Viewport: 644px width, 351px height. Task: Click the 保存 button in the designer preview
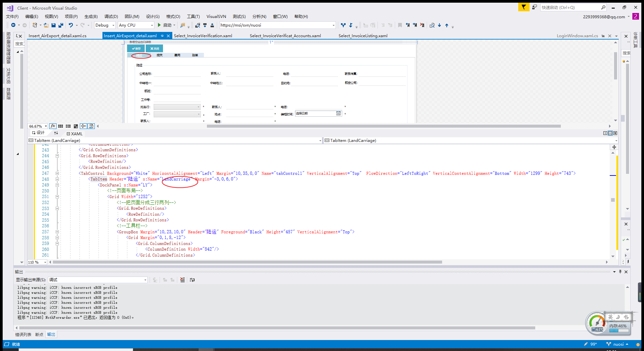(136, 49)
